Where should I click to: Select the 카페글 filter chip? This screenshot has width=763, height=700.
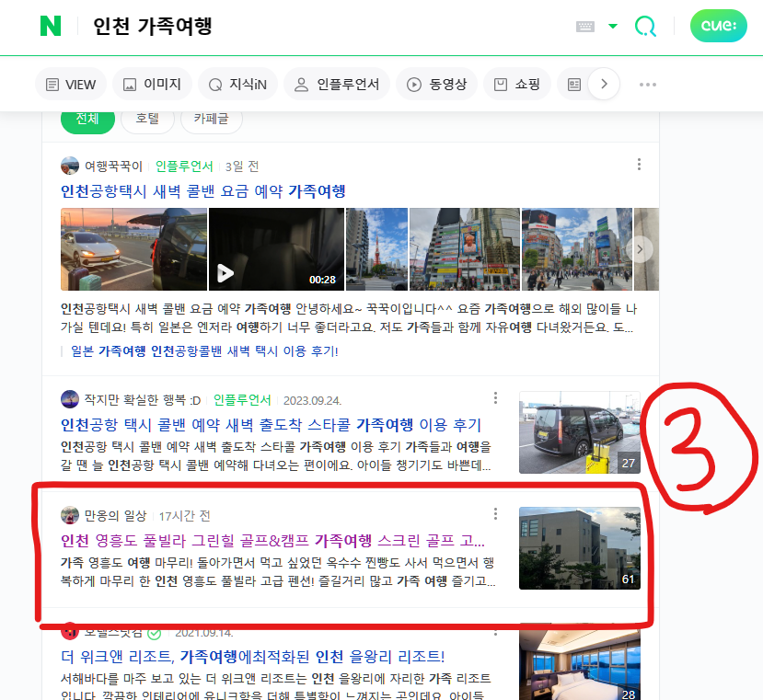[x=211, y=120]
